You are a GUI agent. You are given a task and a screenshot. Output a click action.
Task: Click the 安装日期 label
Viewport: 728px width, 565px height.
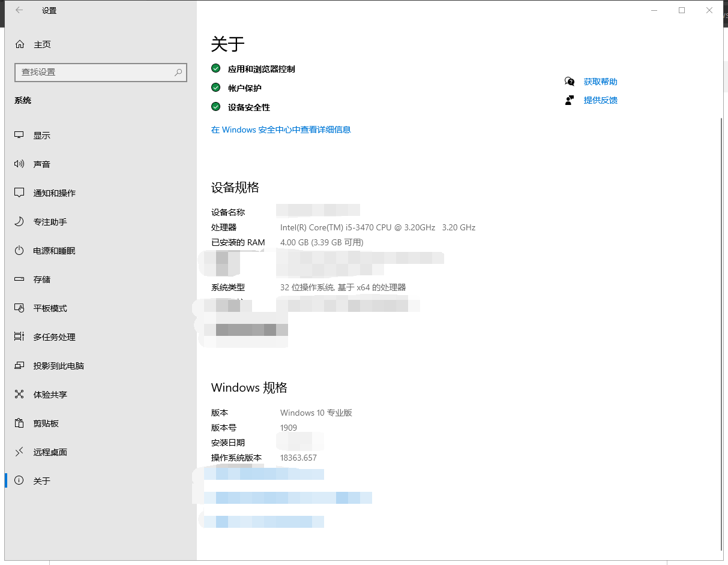point(228,443)
